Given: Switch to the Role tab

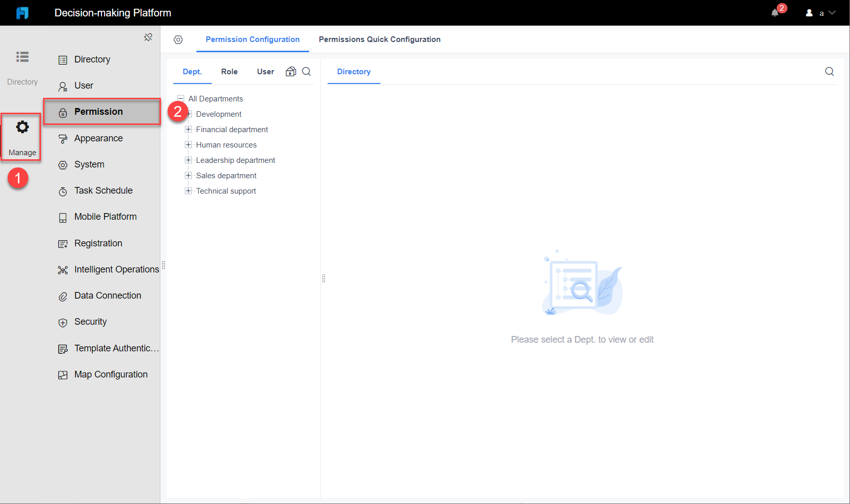Looking at the screenshot, I should tap(229, 72).
